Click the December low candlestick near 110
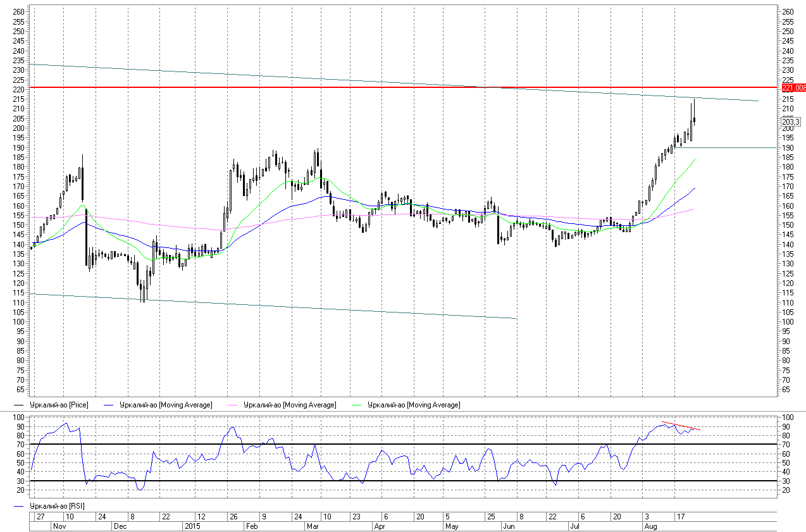Viewport: 806px width, 532px height. pos(143,292)
